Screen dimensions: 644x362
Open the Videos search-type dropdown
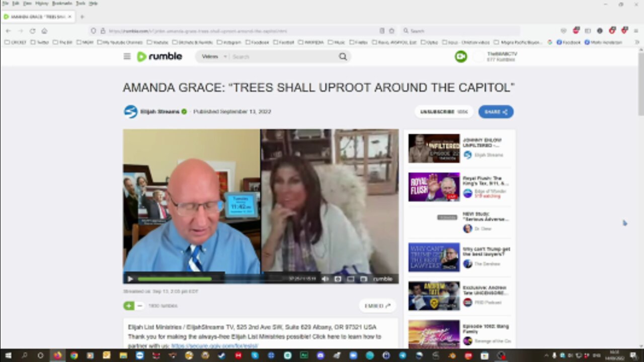(214, 56)
